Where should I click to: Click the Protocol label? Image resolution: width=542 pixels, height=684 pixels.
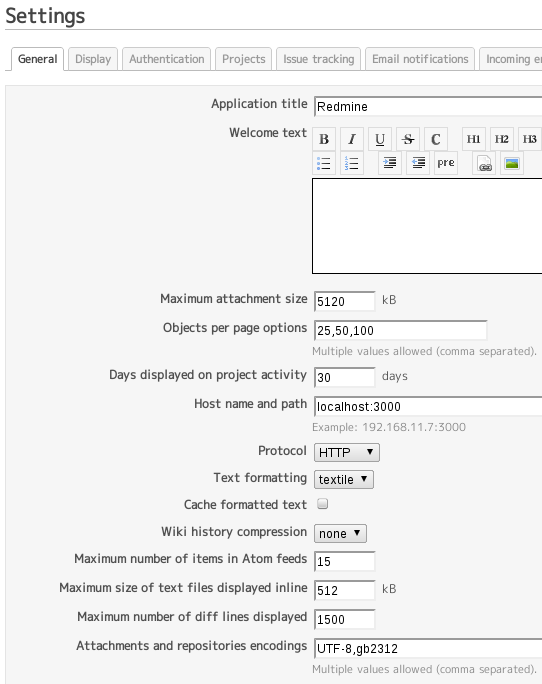click(282, 451)
